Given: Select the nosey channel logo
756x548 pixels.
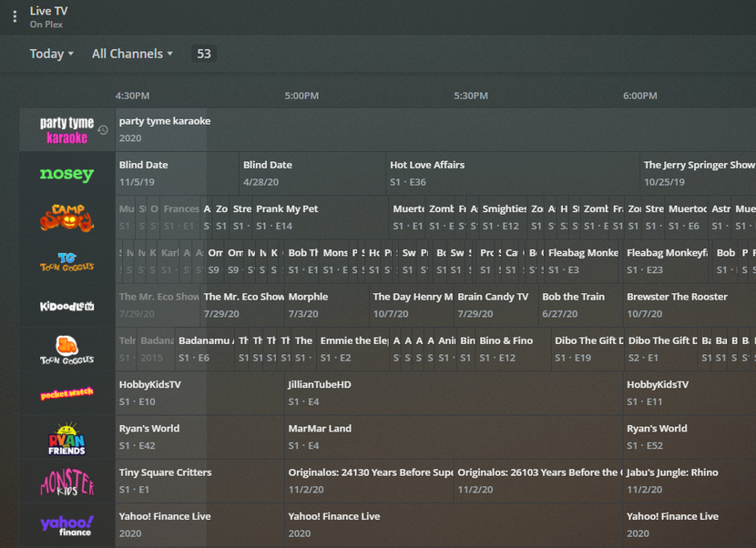Looking at the screenshot, I should click(66, 174).
